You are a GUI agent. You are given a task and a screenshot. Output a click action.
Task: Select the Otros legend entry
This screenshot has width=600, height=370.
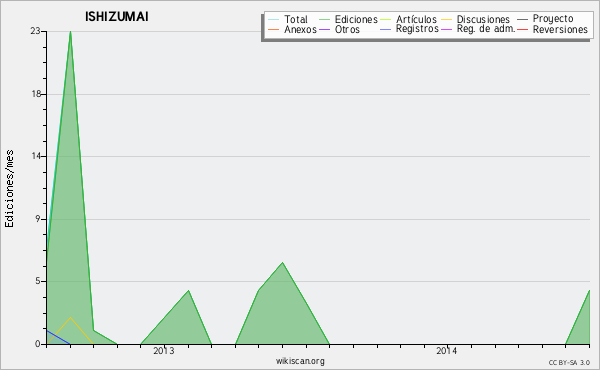point(347,29)
